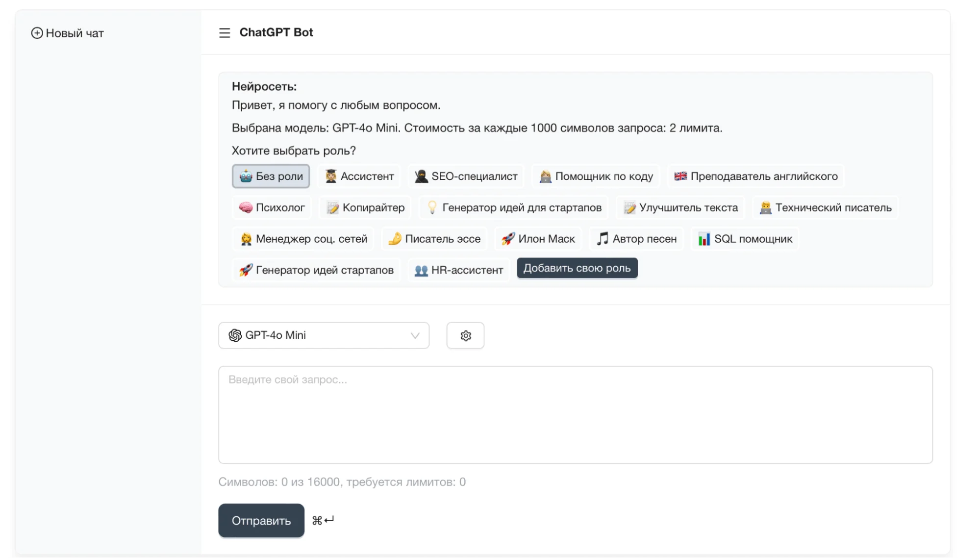Pick the 'Копирайтер' role
This screenshot has width=980, height=558.
(366, 207)
